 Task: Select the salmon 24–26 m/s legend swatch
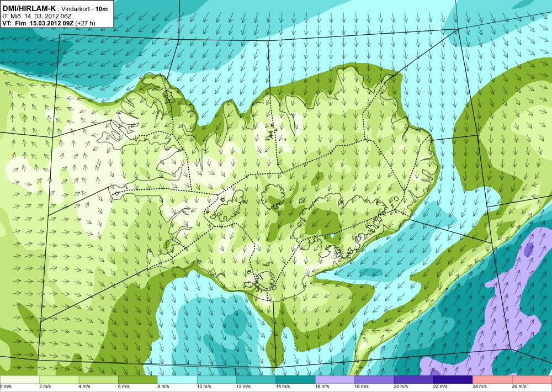coord(492,380)
